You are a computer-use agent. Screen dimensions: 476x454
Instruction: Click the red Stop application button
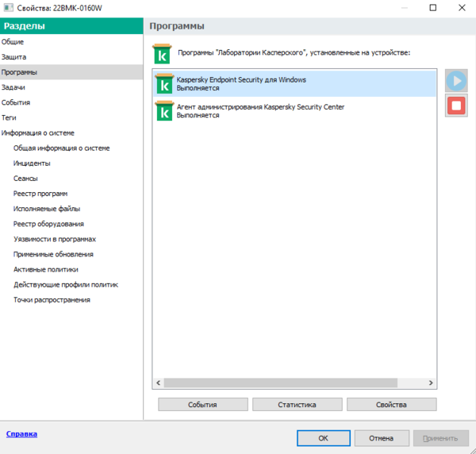coord(456,106)
